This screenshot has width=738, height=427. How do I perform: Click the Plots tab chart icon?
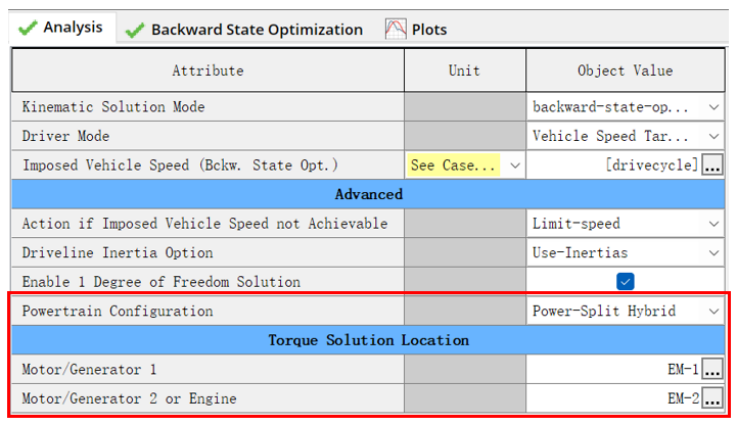tap(396, 30)
